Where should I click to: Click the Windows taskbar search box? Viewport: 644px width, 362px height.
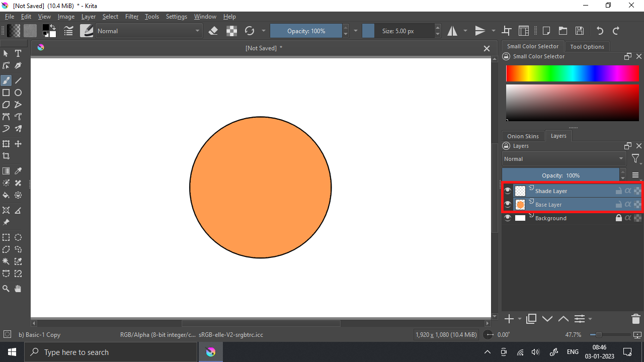point(110,352)
